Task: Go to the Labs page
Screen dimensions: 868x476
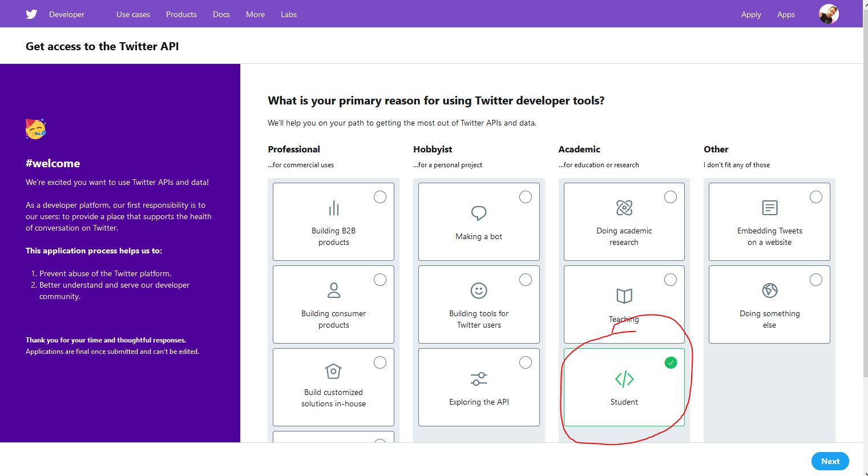Action: [289, 14]
